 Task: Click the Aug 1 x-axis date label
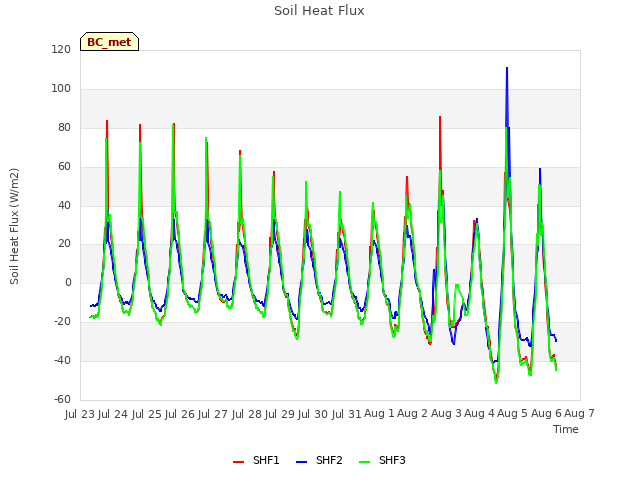tap(379, 414)
